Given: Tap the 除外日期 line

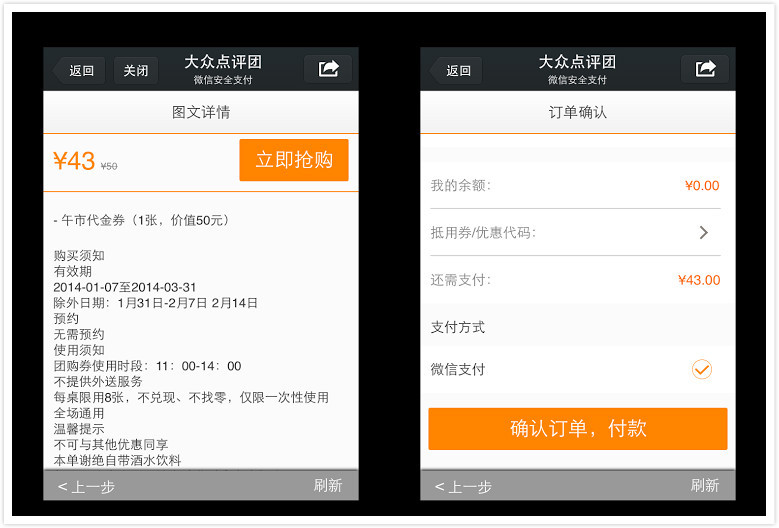Looking at the screenshot, I should click(156, 303).
